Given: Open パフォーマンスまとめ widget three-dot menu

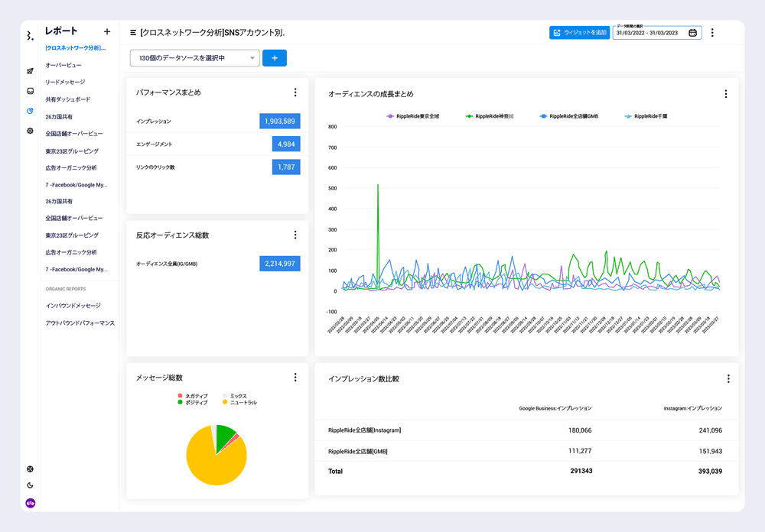Looking at the screenshot, I should (295, 92).
